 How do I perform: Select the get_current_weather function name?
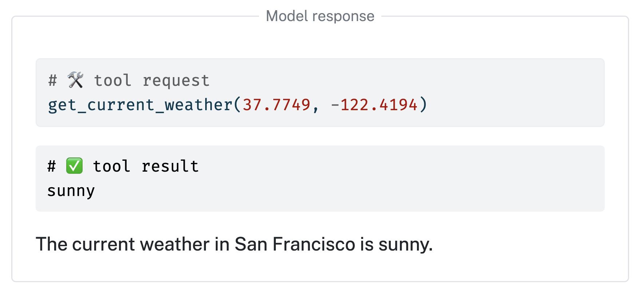click(x=140, y=105)
